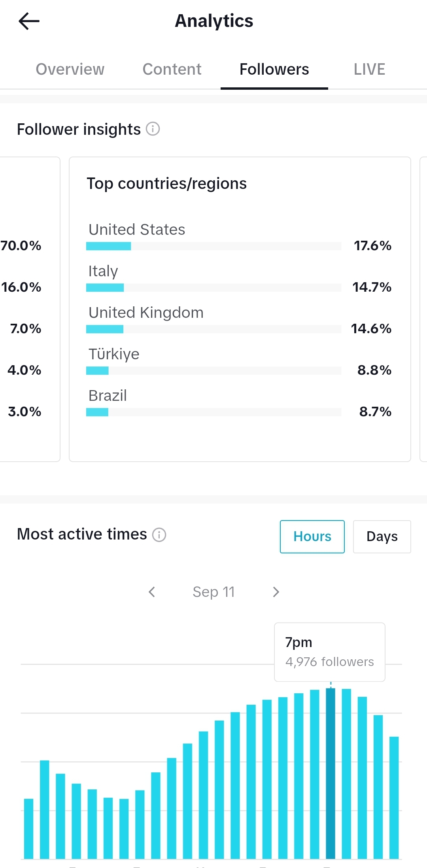The height and width of the screenshot is (868, 427).
Task: Tap the Sep 11 date label
Action: click(213, 592)
